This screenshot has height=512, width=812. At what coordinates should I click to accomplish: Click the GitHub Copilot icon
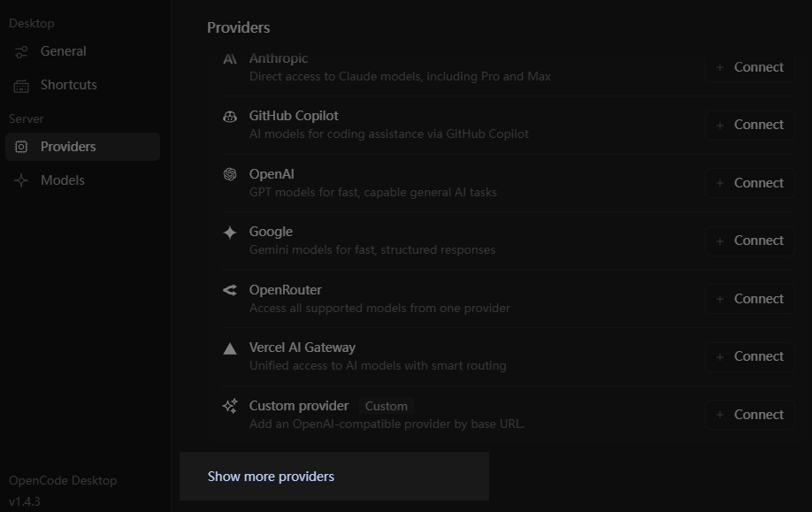(x=229, y=116)
